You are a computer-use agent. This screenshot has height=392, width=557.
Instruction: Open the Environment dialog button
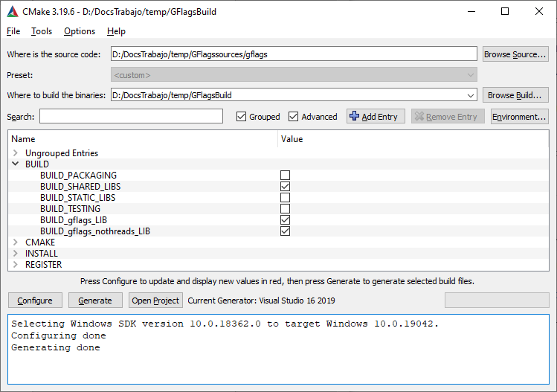point(519,116)
